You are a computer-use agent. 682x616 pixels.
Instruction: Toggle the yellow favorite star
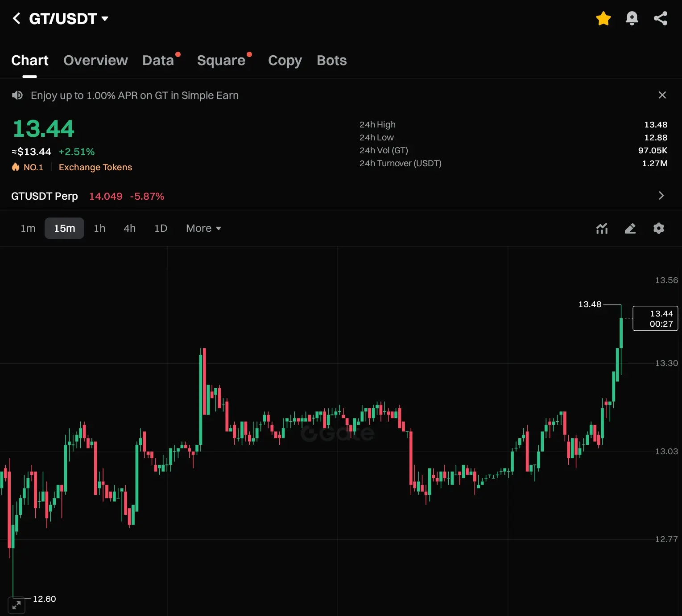[x=603, y=19]
